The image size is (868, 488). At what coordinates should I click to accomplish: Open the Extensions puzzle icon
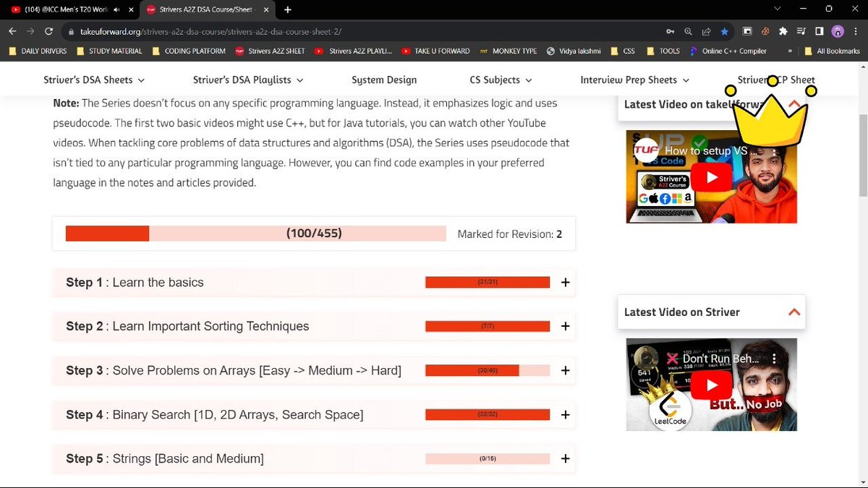(783, 32)
